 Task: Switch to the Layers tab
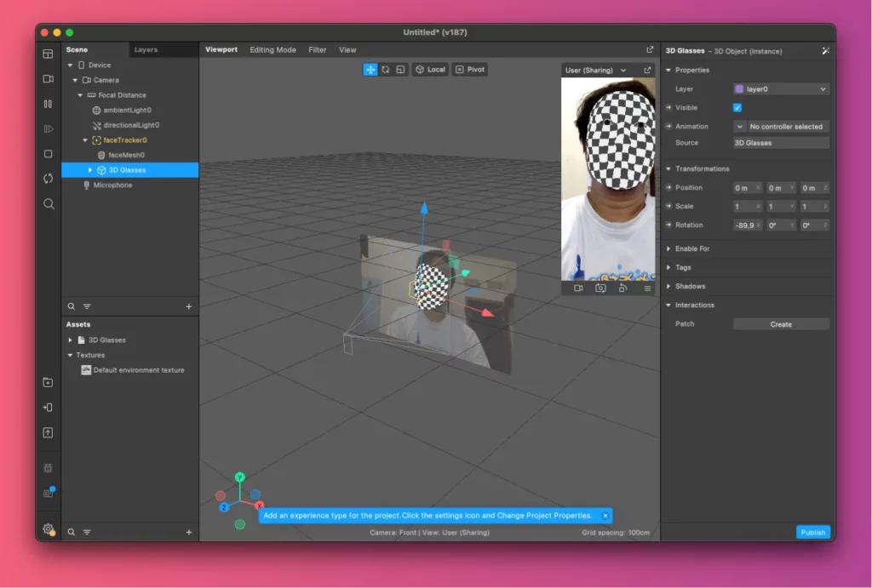pos(146,50)
